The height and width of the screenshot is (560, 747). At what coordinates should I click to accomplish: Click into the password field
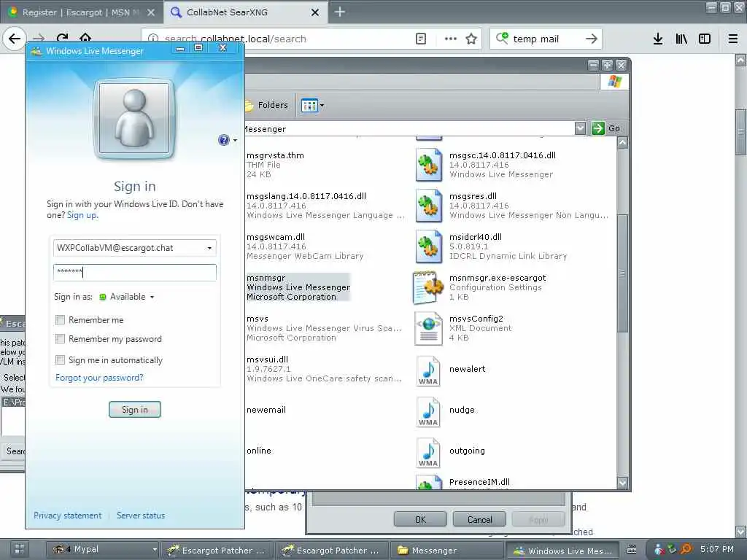click(135, 273)
